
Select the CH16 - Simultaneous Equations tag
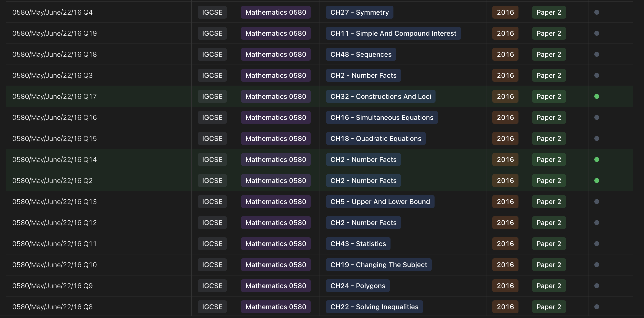pos(382,117)
